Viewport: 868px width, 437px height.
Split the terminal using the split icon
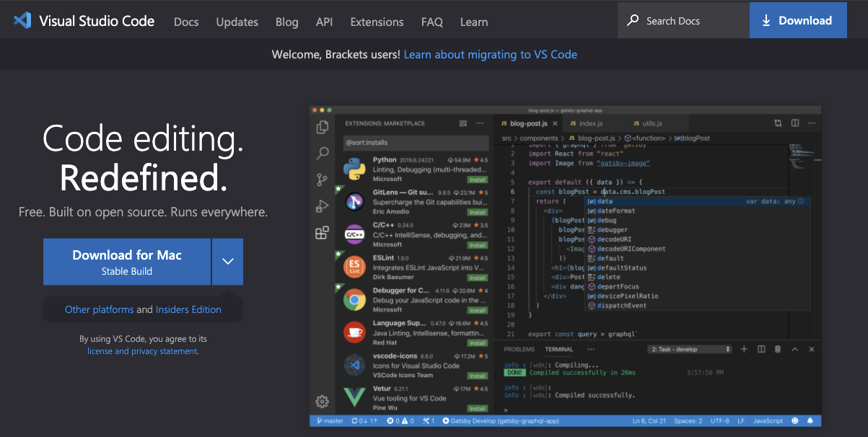pos(761,349)
